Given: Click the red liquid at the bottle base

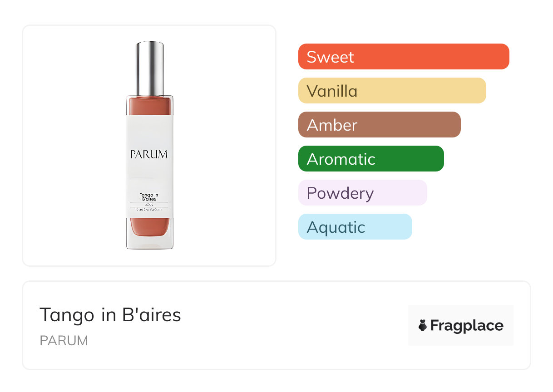Looking at the screenshot, I should point(149,226).
